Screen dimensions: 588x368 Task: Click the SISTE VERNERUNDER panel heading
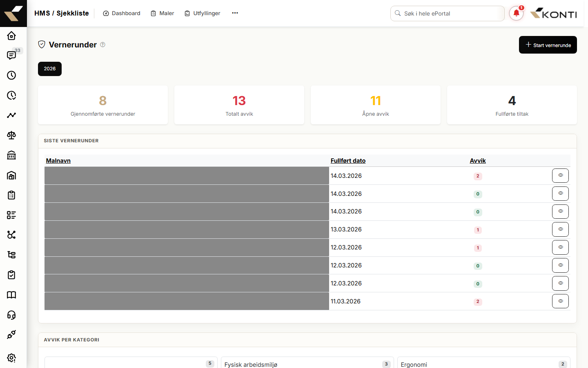point(71,141)
